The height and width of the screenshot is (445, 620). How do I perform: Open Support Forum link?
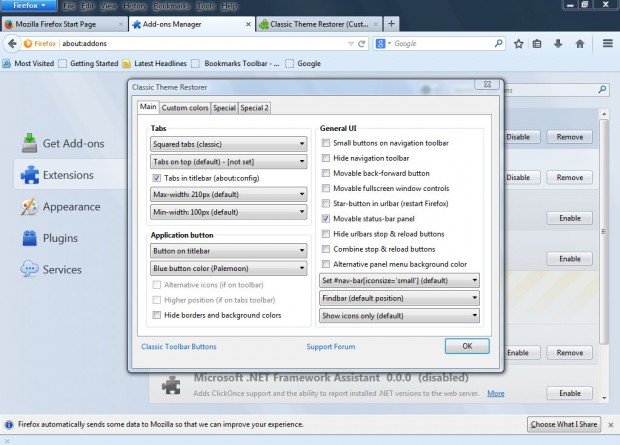tap(331, 347)
